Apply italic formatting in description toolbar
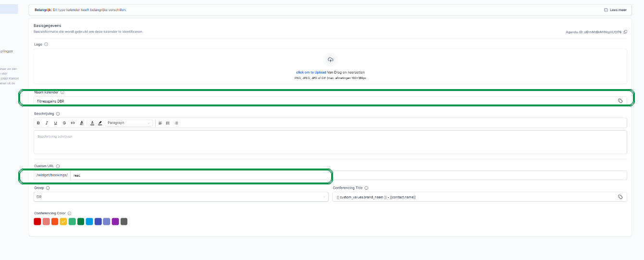 pyautogui.click(x=47, y=123)
